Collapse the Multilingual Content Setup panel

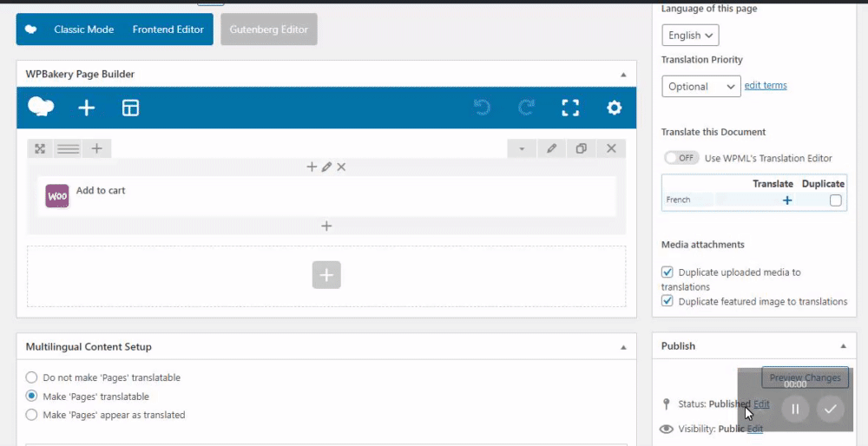(x=623, y=347)
